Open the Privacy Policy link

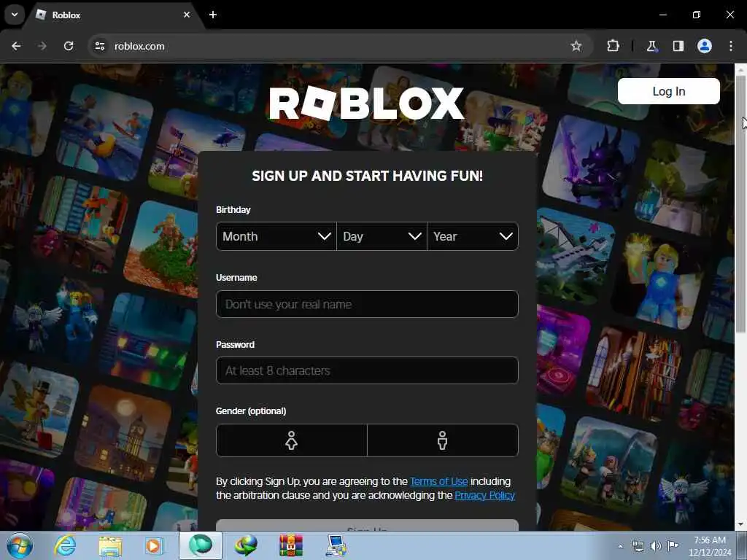tap(484, 495)
